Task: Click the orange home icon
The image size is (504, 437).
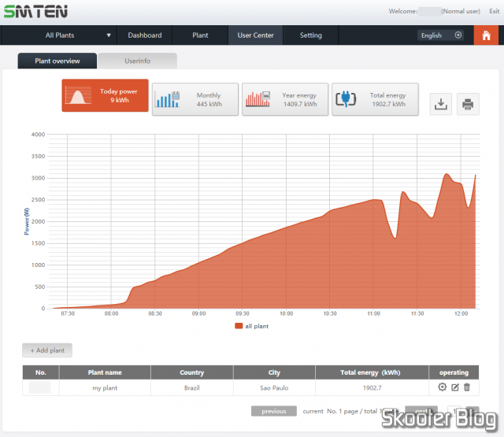Action: click(486, 35)
